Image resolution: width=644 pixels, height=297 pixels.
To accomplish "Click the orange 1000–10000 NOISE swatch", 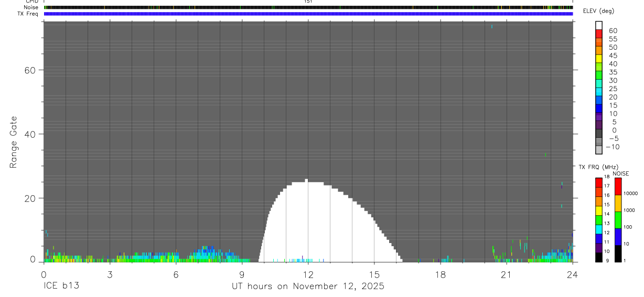I will pos(618,203).
